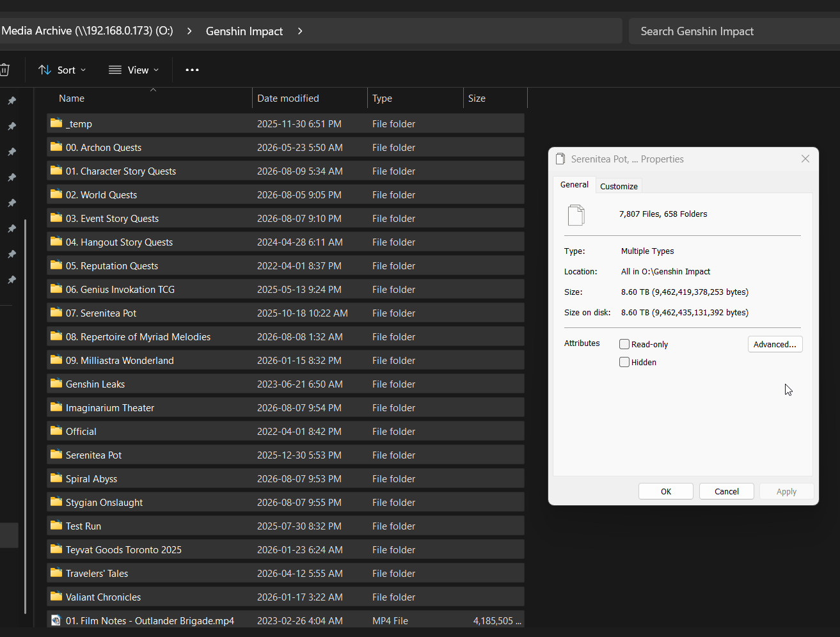Click the Valiant Chronicles folder icon
The width and height of the screenshot is (840, 637).
(56, 596)
